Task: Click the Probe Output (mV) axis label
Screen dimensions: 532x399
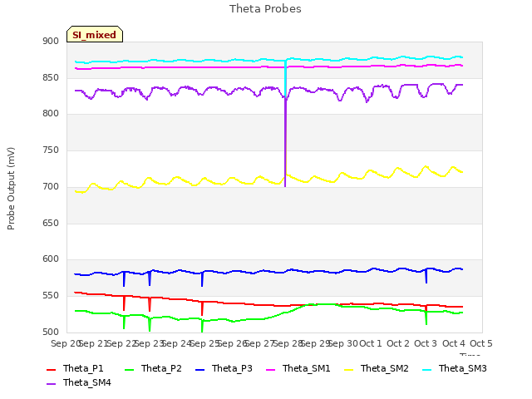Action: tap(11, 189)
